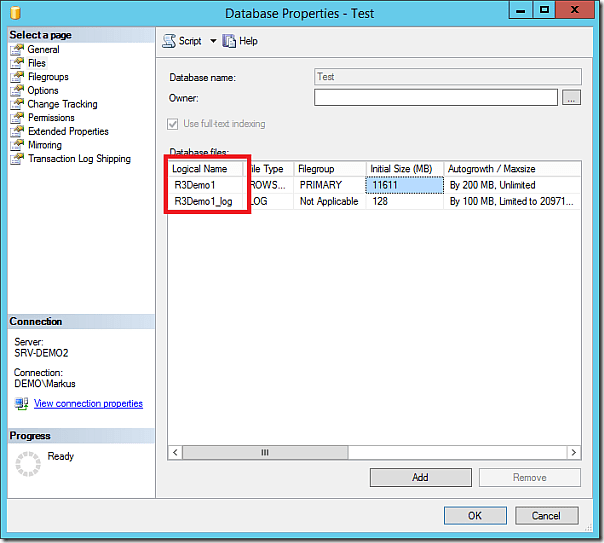Select the Change Tracking page
Image resolution: width=604 pixels, height=543 pixels.
[x=62, y=104]
